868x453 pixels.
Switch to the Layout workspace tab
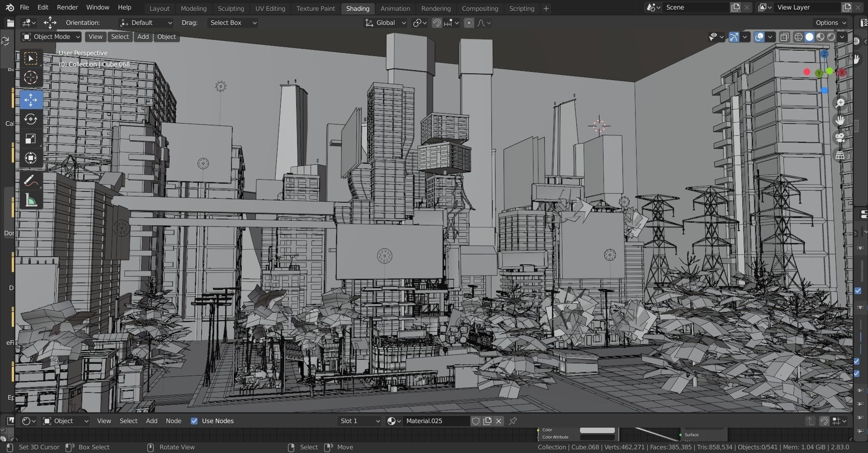159,9
